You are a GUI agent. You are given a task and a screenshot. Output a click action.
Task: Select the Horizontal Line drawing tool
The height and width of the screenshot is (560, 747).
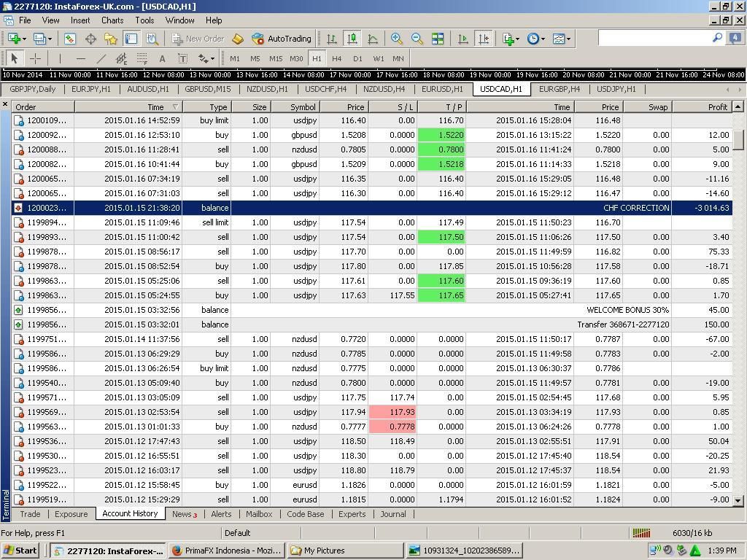[80, 58]
